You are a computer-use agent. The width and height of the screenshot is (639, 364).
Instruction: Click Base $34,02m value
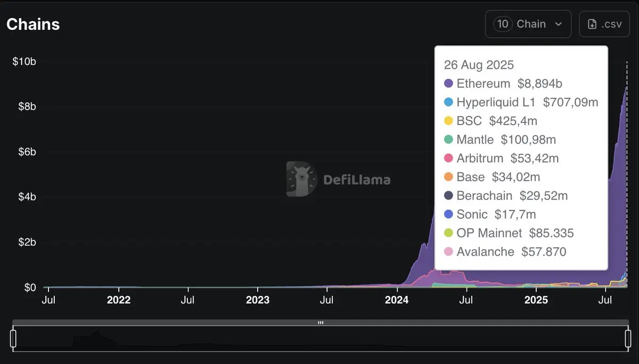click(x=516, y=177)
